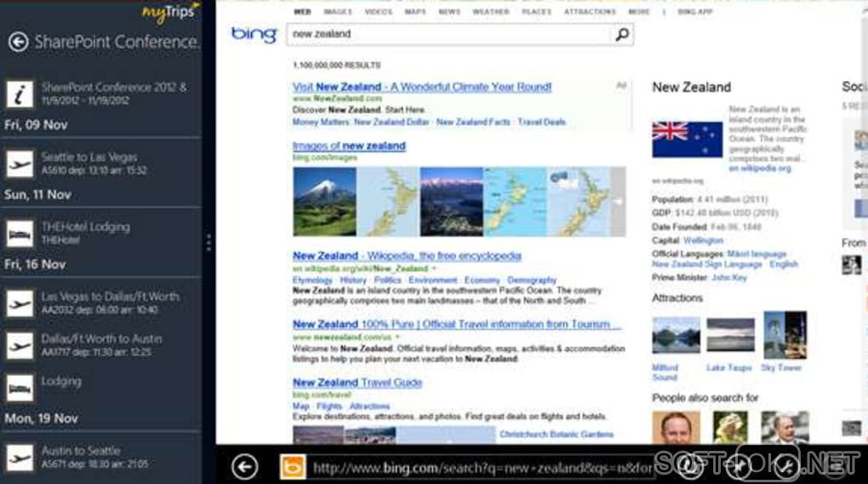Click the Demography sublink under Wikipedia result
The height and width of the screenshot is (484, 868).
[531, 281]
